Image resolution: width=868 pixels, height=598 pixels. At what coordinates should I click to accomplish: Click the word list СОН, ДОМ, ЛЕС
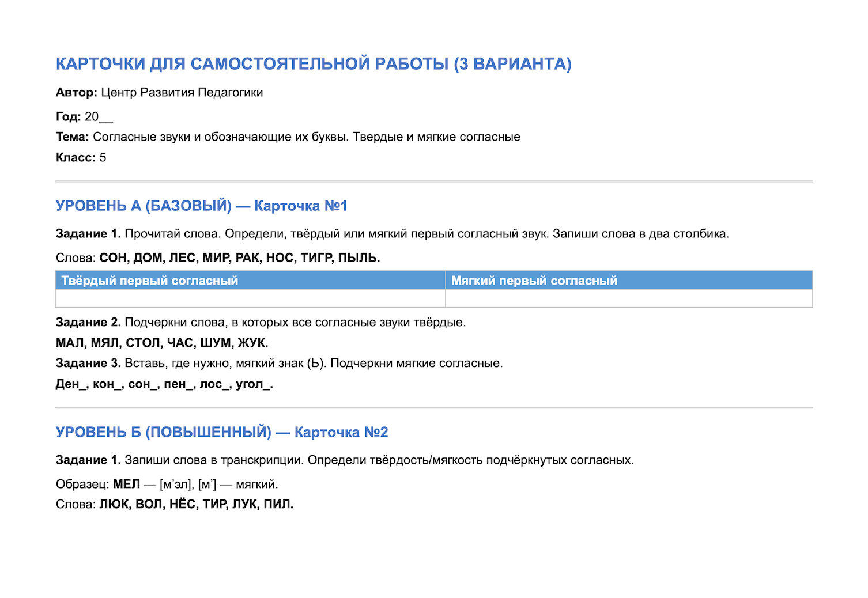[x=218, y=258]
